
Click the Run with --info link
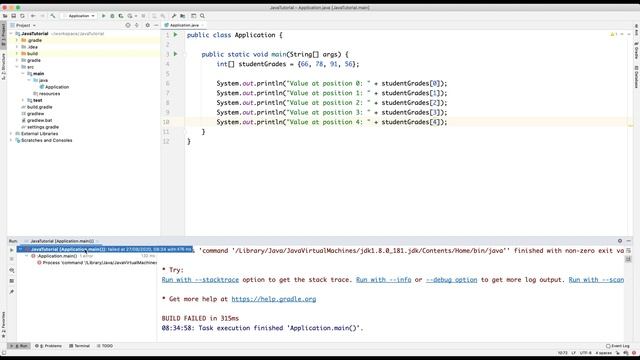[383, 280]
